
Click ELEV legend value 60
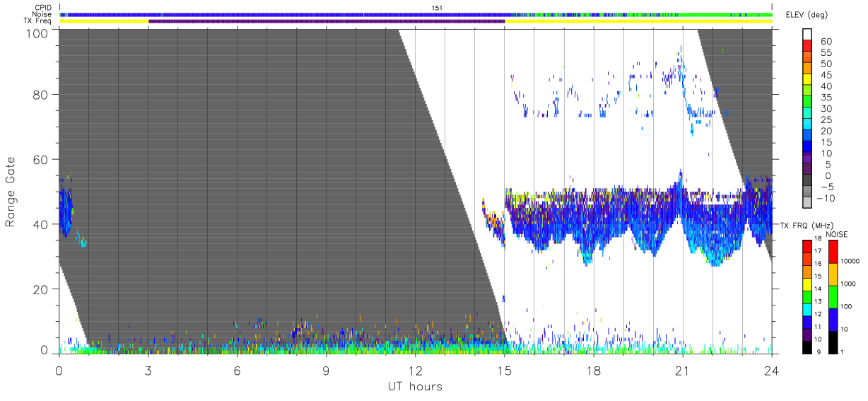(825, 41)
